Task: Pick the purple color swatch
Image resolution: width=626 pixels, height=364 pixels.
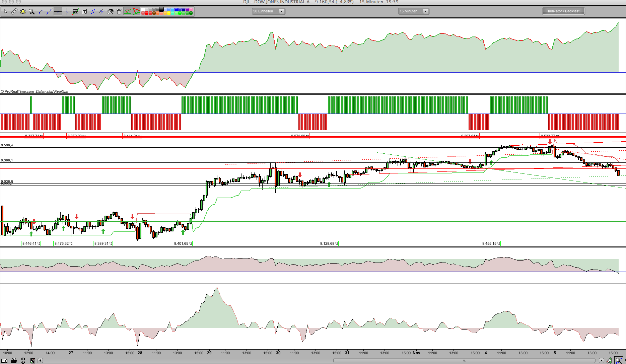Action: click(x=187, y=9)
